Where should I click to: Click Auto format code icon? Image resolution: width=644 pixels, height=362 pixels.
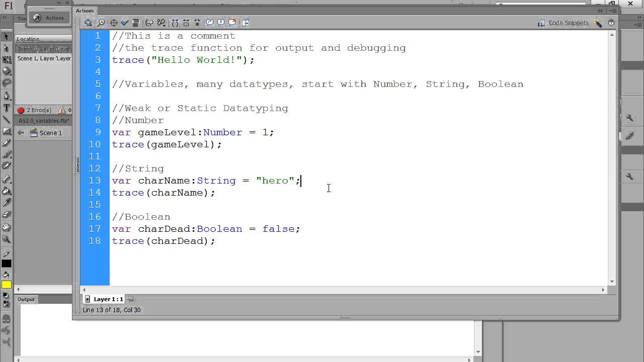pos(135,23)
